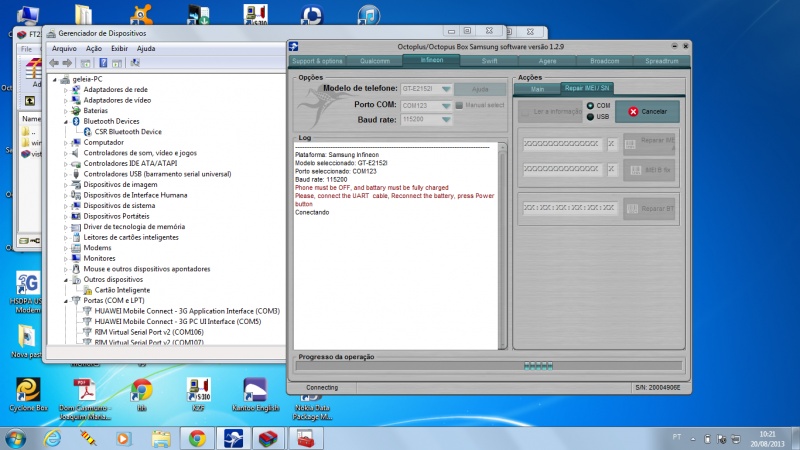This screenshot has width=800, height=450.
Task: Open the Repair IMEI / SN tab
Action: click(587, 88)
